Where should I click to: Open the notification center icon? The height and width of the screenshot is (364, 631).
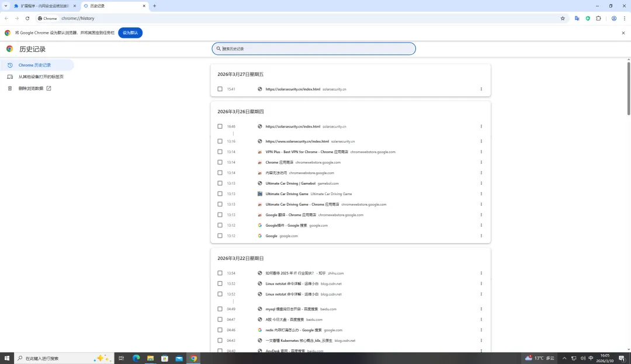click(x=622, y=358)
